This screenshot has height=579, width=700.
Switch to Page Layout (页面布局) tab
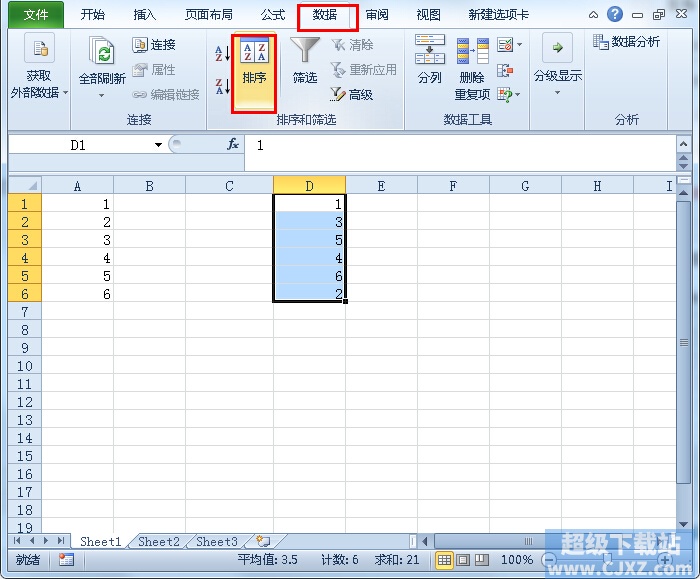pos(209,15)
